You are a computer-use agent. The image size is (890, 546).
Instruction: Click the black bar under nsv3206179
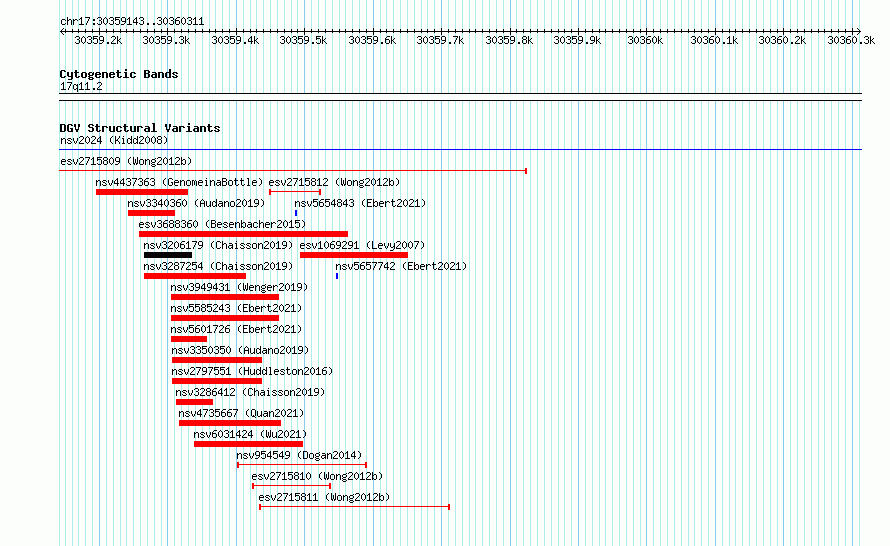tap(168, 255)
